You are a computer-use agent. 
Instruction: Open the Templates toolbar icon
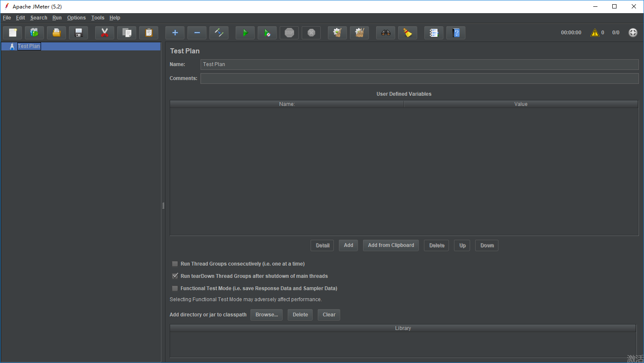pos(34,33)
